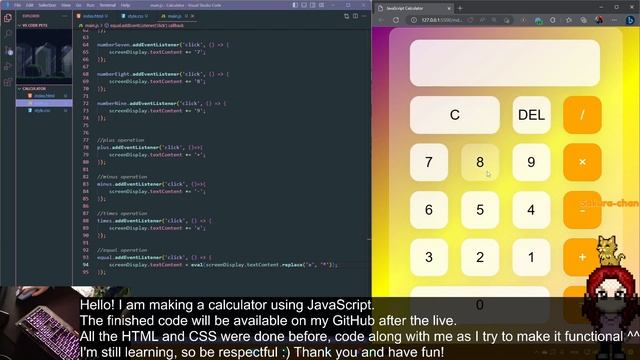This screenshot has width=640, height=360.
Task: Open editor More Actions ellipsis
Action: click(364, 16)
